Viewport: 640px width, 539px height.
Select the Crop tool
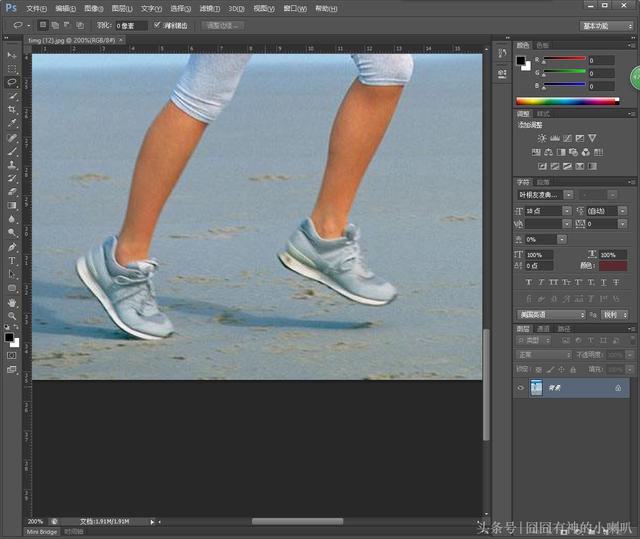[x=12, y=109]
